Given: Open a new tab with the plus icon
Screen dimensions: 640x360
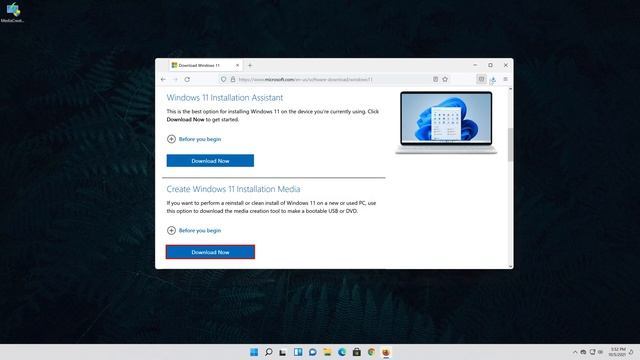Looking at the screenshot, I should pyautogui.click(x=250, y=65).
